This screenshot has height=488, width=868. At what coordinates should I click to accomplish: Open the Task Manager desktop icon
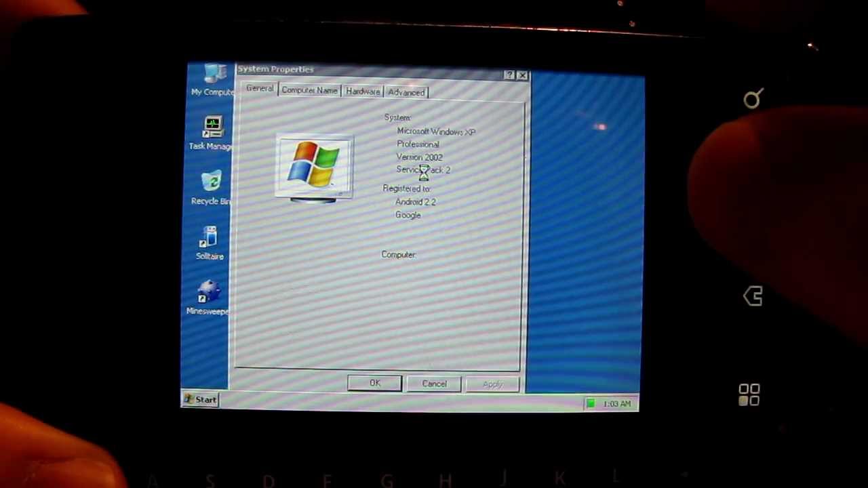click(211, 133)
